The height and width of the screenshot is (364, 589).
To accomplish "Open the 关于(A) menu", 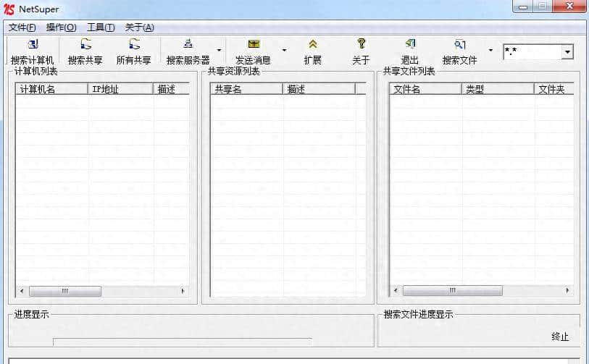I will [x=139, y=27].
